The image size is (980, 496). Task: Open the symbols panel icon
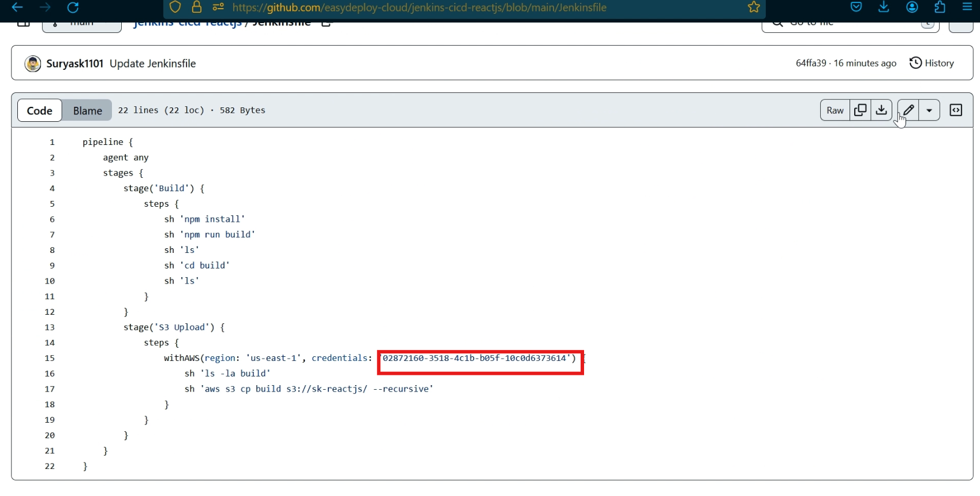coord(956,110)
